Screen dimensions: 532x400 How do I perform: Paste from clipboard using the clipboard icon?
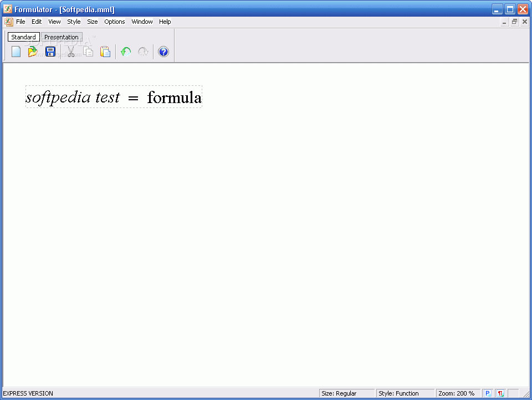pyautogui.click(x=105, y=52)
